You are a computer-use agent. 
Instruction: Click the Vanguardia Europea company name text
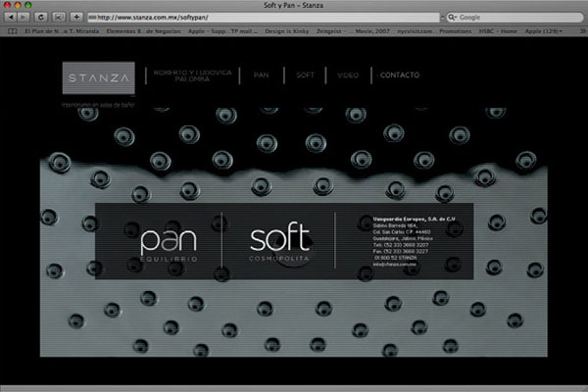point(414,219)
